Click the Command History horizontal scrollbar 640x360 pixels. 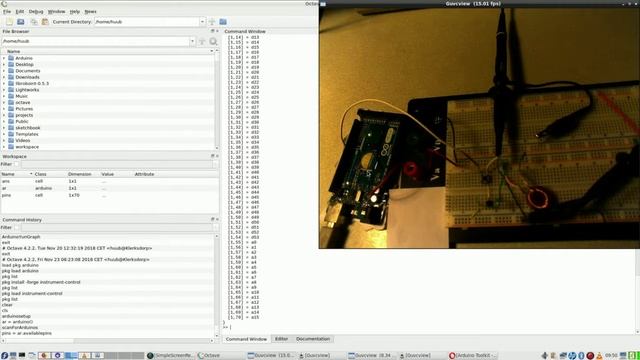tap(107, 340)
